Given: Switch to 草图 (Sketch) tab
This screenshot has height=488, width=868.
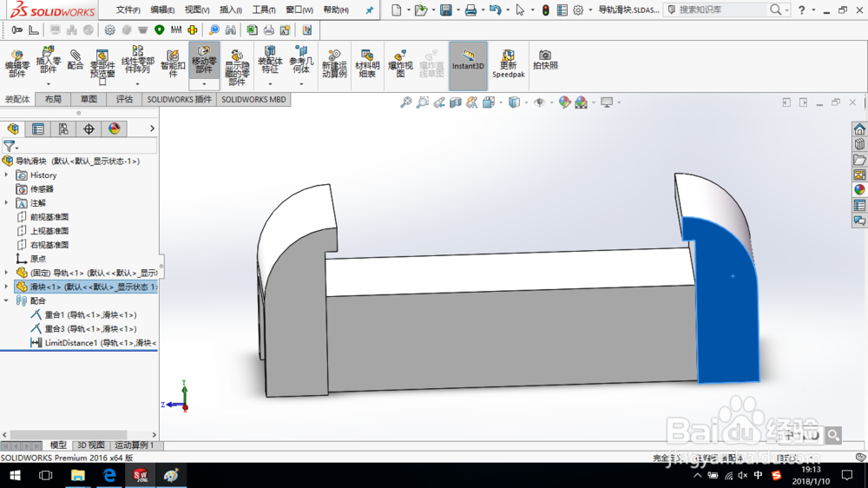Looking at the screenshot, I should [x=89, y=99].
